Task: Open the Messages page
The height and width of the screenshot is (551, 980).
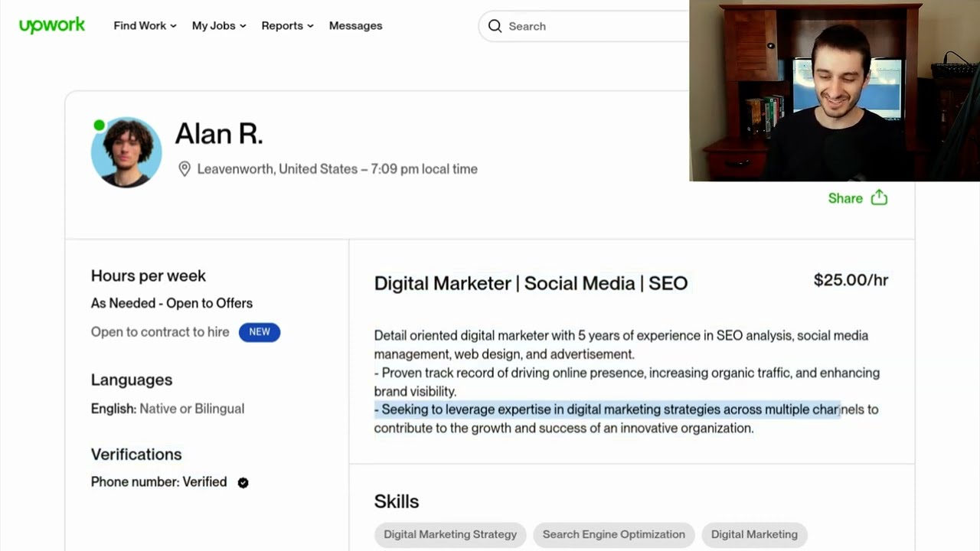Action: [x=355, y=25]
